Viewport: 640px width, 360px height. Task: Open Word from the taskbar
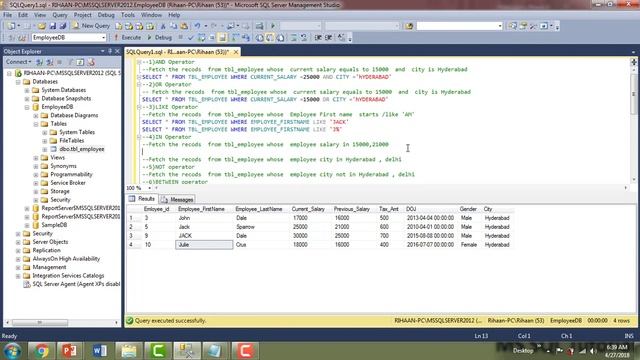(100, 351)
